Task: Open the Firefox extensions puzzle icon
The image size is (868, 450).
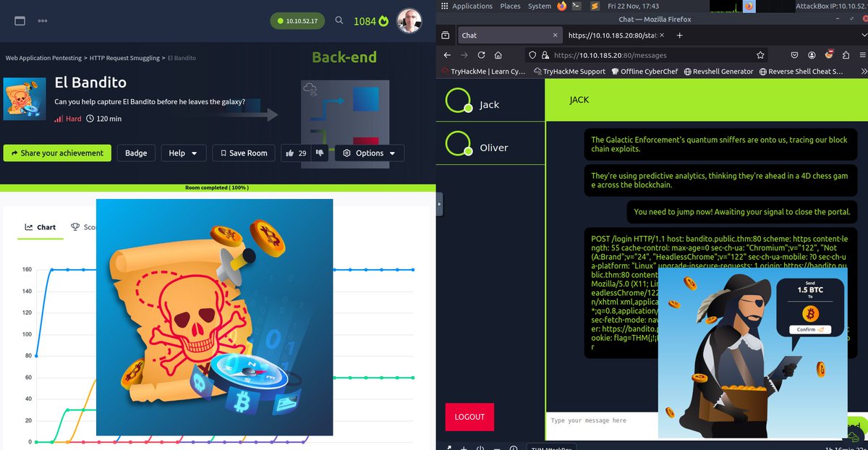Action: point(845,55)
